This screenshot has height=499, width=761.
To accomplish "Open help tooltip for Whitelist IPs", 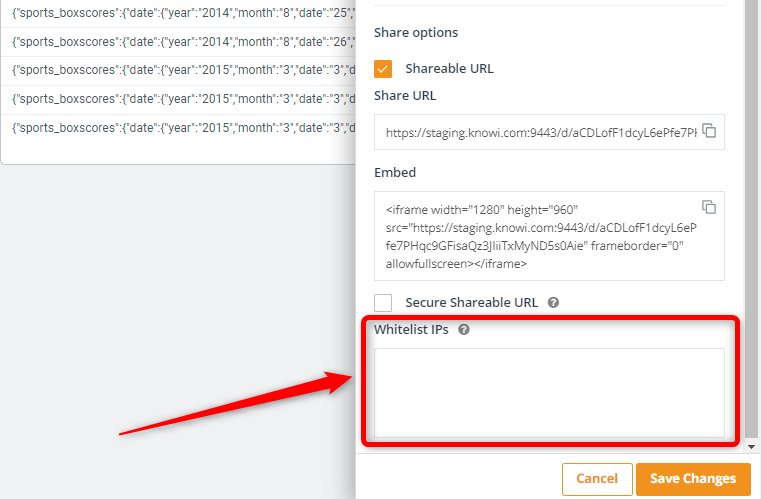I will tap(464, 329).
